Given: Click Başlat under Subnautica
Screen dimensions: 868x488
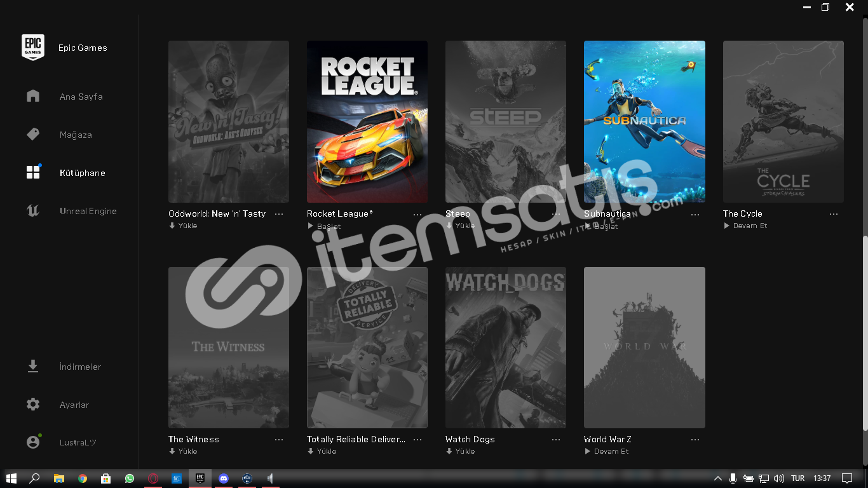Looking at the screenshot, I should [601, 226].
